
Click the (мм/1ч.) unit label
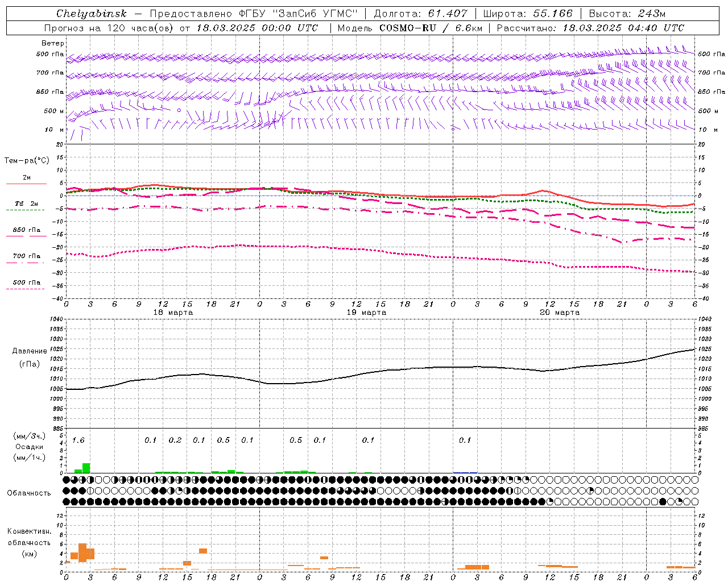30,458
